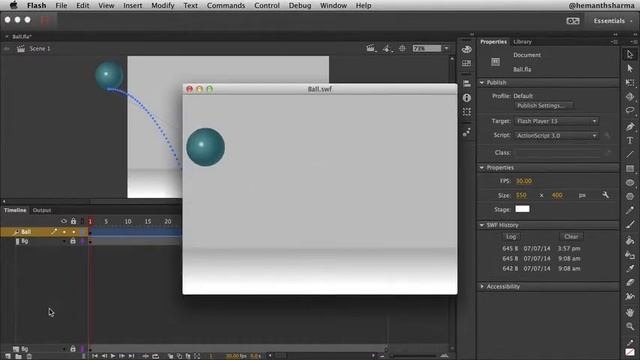This screenshot has width=640, height=360.
Task: Open the Script ActionScript 3.0 dropdown
Action: pyautogui.click(x=557, y=136)
